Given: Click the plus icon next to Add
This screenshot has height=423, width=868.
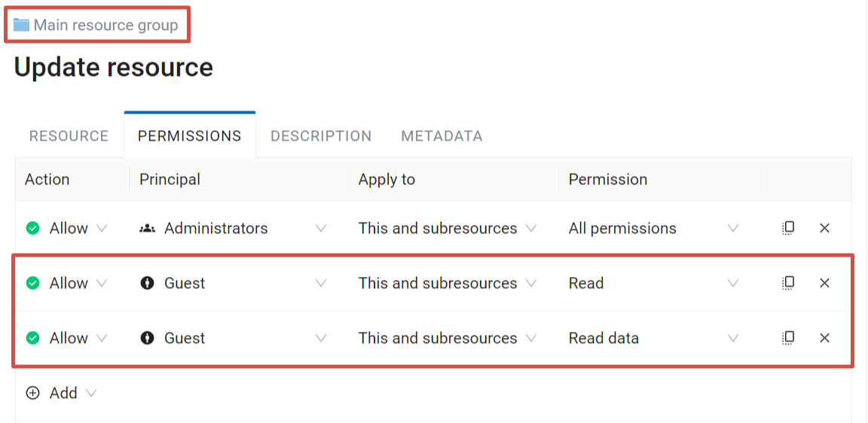Looking at the screenshot, I should pos(33,393).
